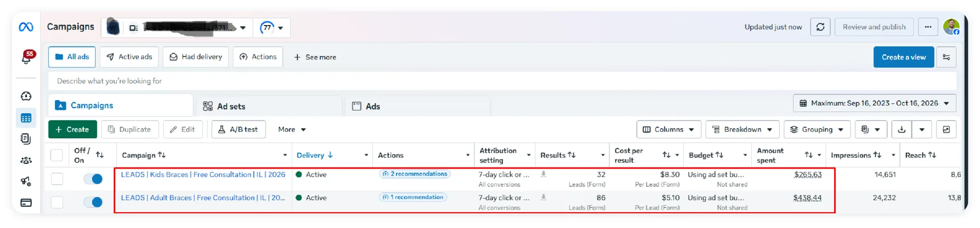Open the profile avatar menu
Screen dimensions: 980x228
coord(951,27)
